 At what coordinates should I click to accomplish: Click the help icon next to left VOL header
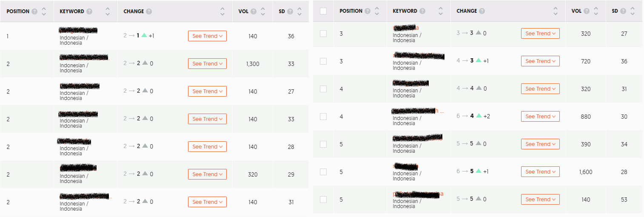click(x=254, y=11)
